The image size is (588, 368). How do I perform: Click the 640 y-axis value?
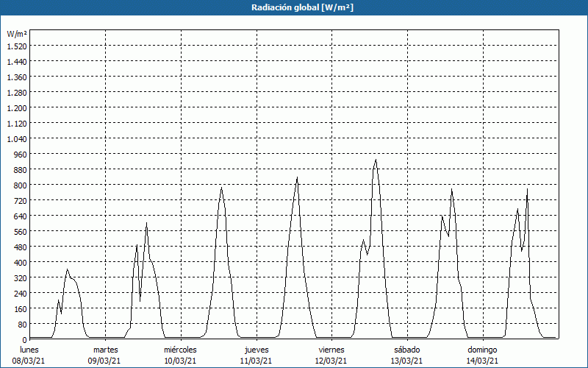pyautogui.click(x=21, y=216)
